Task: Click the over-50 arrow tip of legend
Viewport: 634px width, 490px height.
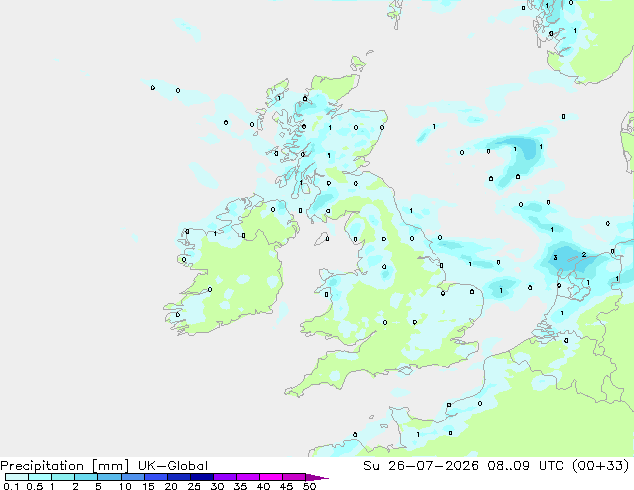Action: (317, 477)
